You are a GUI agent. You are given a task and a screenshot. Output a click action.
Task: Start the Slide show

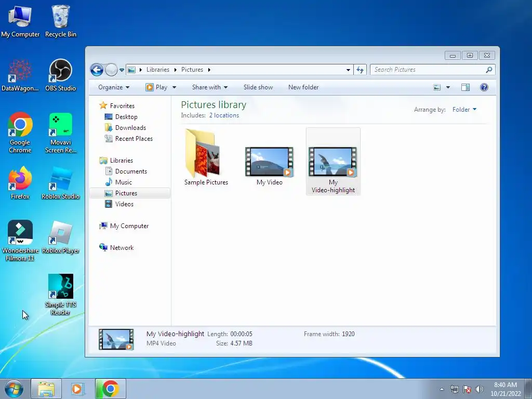258,87
